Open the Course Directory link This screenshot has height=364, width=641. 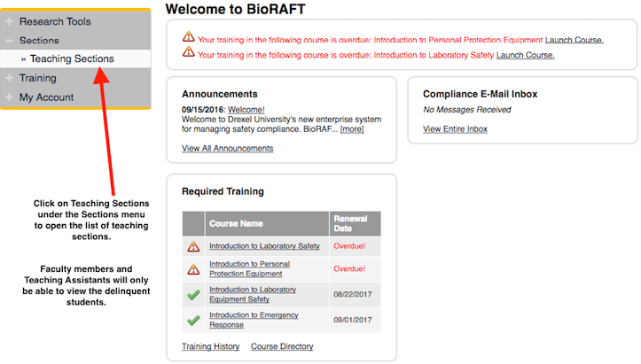tap(282, 346)
